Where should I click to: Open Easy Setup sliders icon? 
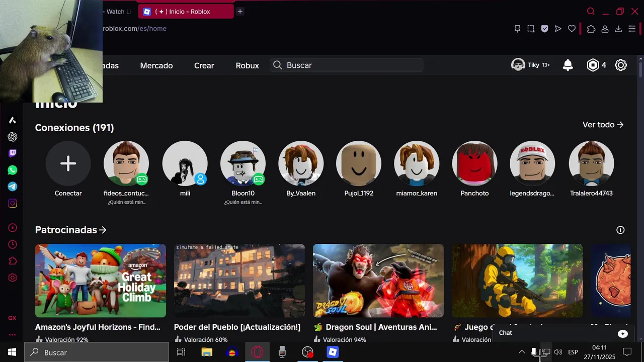pos(632,29)
